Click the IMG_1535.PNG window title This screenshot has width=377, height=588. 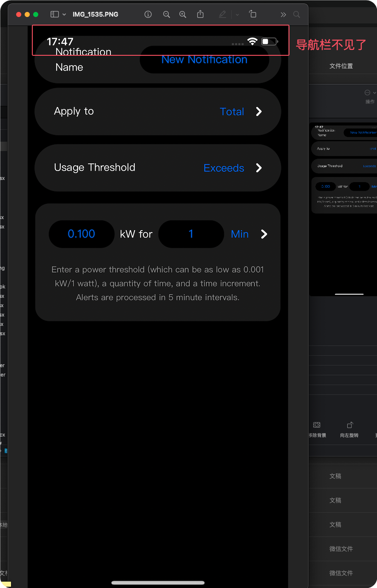(x=95, y=14)
